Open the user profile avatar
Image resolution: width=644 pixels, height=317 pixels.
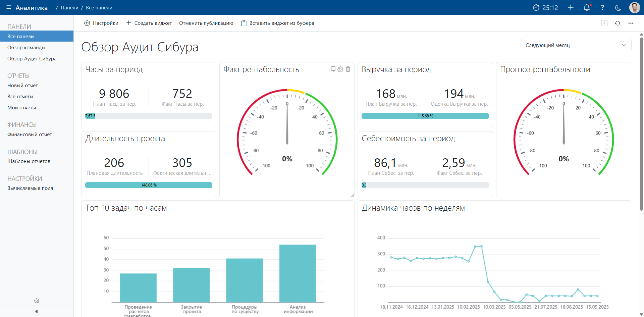634,7
